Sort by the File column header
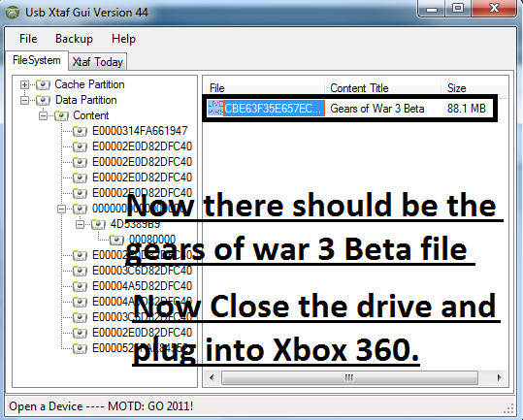Viewport: 523px width, 420px height. 264,88
